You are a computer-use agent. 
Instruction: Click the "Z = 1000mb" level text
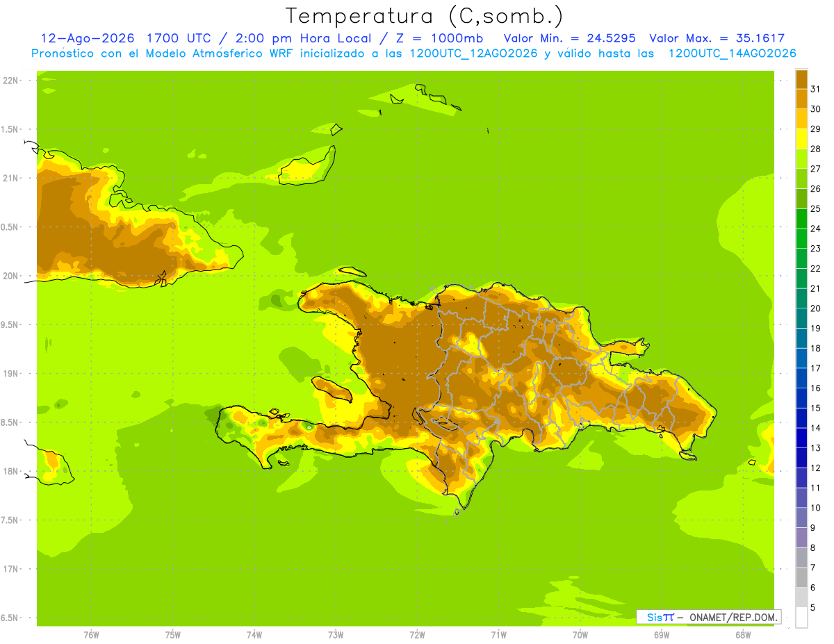439,38
